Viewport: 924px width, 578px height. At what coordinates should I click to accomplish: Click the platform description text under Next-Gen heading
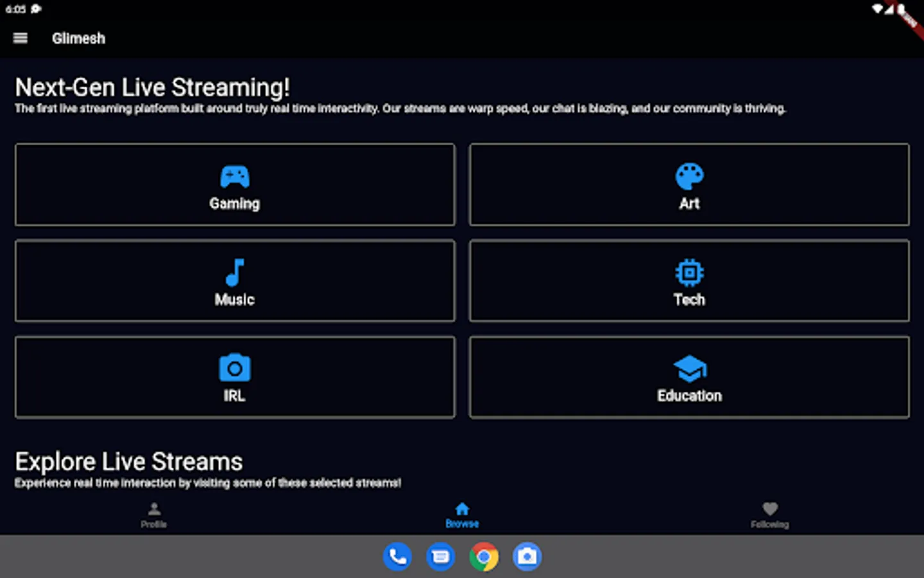coord(400,109)
